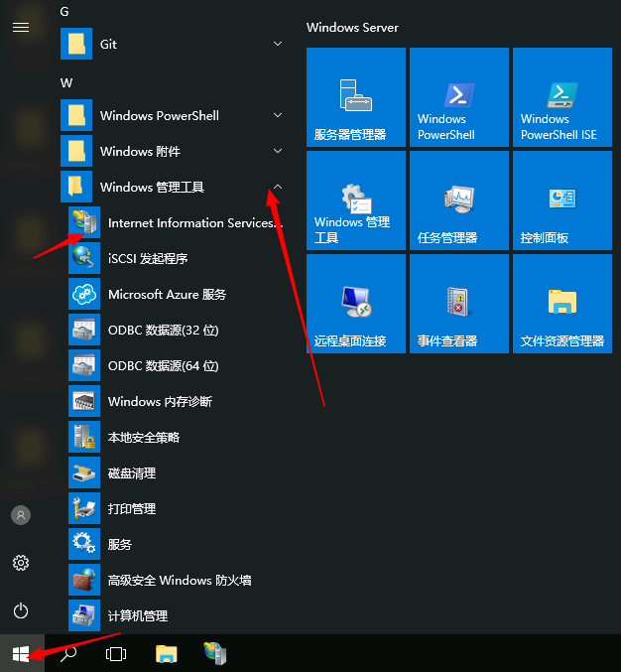Select the '高级安全 Windows 防火墙' label
This screenshot has height=672, width=621.
[180, 581]
